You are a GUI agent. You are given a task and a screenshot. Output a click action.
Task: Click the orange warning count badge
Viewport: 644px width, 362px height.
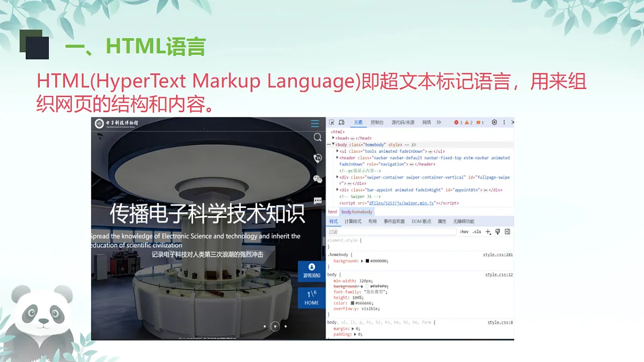pyautogui.click(x=469, y=123)
